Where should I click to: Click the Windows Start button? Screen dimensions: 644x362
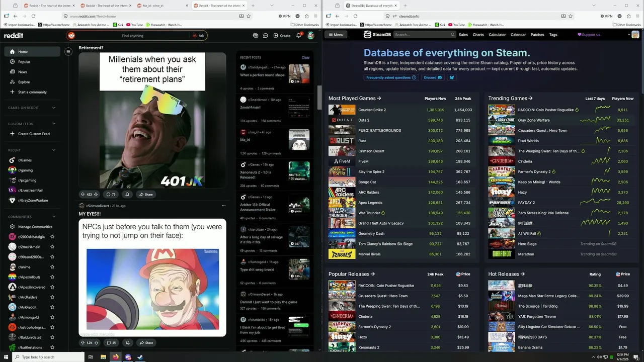point(6,357)
